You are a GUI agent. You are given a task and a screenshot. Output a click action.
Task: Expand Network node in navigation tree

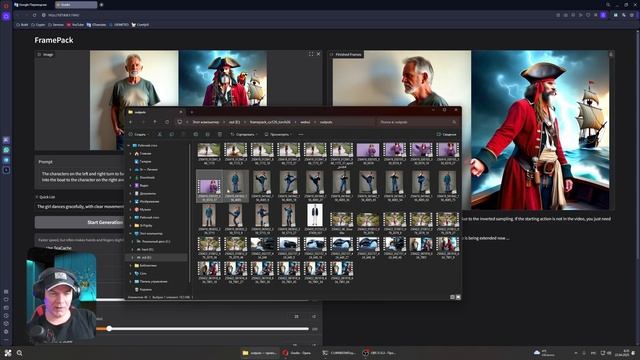(131, 273)
